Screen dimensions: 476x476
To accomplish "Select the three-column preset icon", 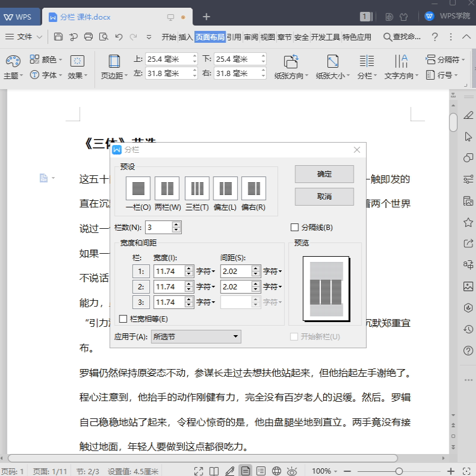I will point(197,188).
